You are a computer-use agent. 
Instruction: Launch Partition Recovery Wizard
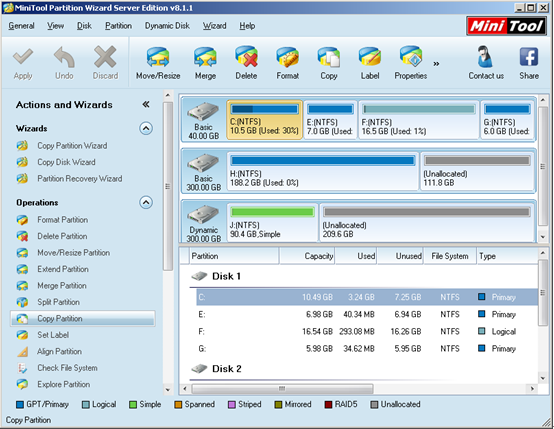(x=80, y=178)
